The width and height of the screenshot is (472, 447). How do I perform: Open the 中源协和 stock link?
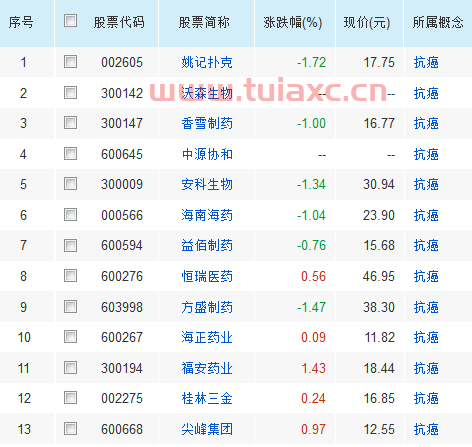pos(207,154)
